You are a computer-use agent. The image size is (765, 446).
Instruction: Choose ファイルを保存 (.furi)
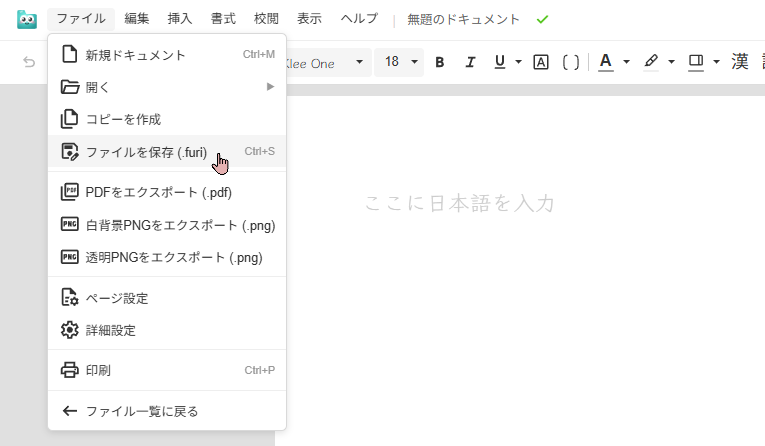(x=167, y=152)
